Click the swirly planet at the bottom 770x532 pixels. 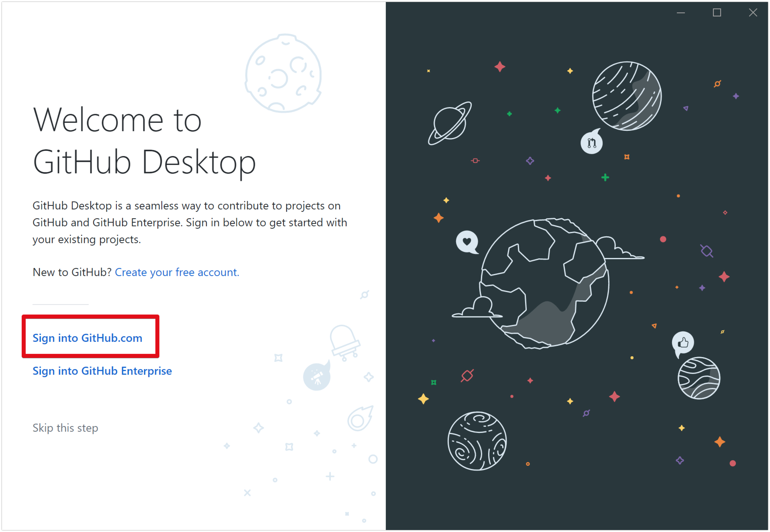[477, 441]
